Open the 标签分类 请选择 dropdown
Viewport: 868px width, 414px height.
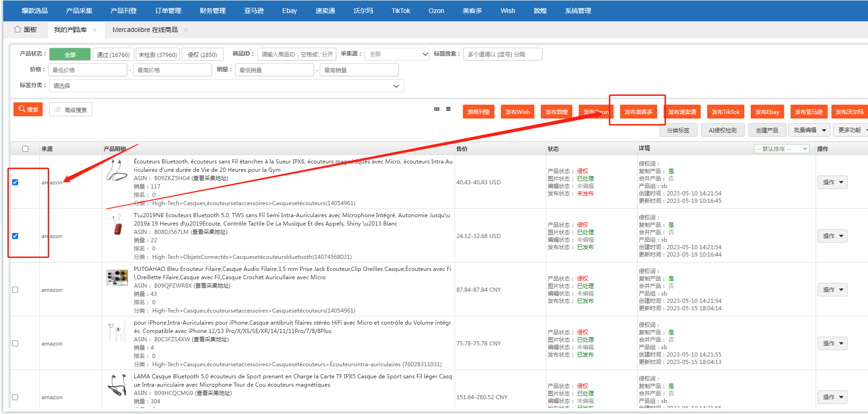pyautogui.click(x=226, y=86)
